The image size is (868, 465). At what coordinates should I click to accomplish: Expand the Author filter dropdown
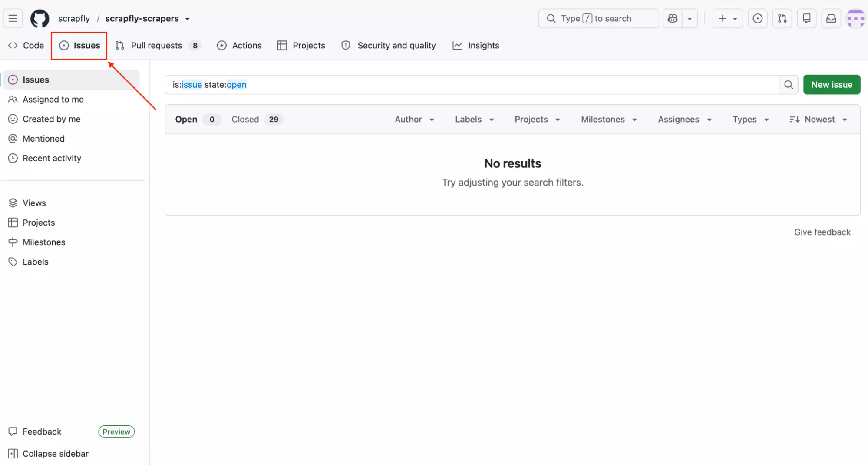tap(414, 119)
